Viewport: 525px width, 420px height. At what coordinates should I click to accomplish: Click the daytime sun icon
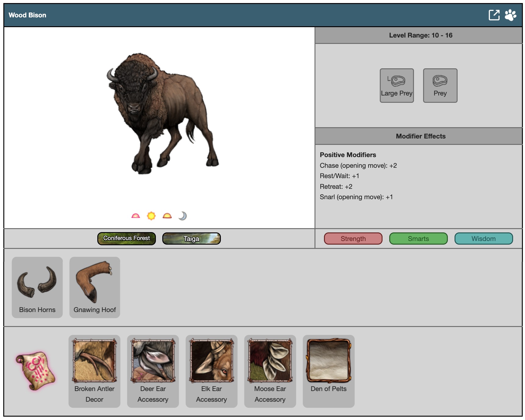point(151,216)
